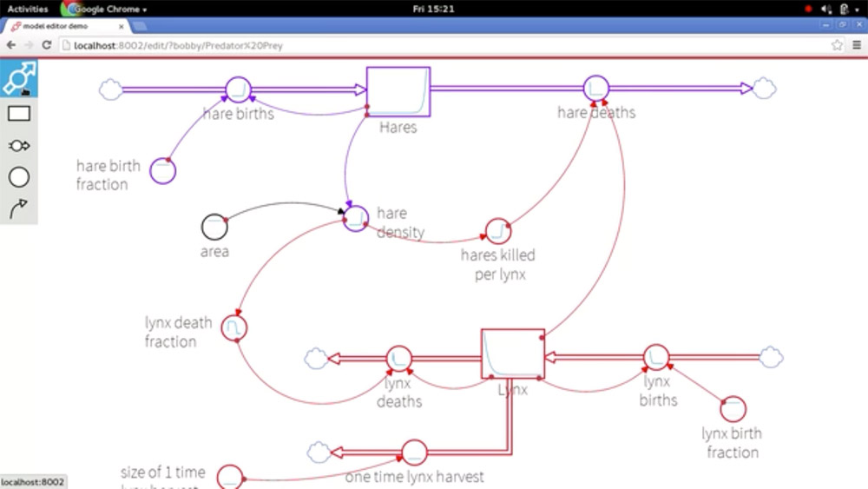
Task: Select size of 1 time lynx harvest circle
Action: [x=230, y=478]
